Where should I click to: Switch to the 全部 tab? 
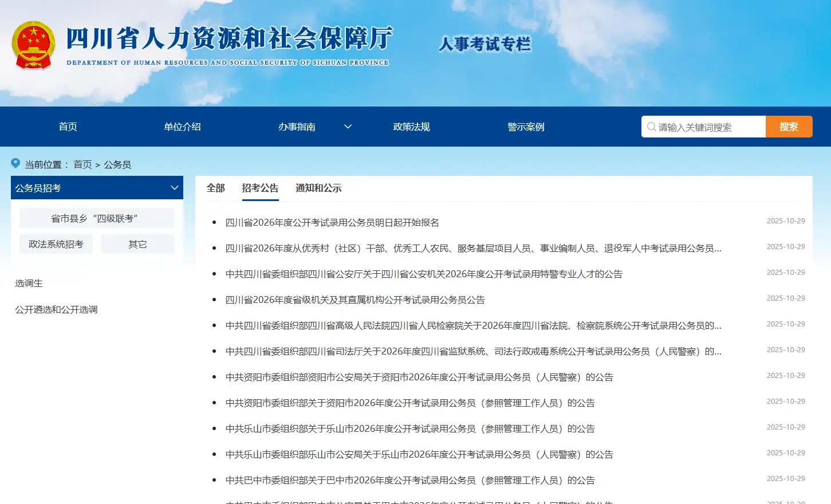point(215,188)
